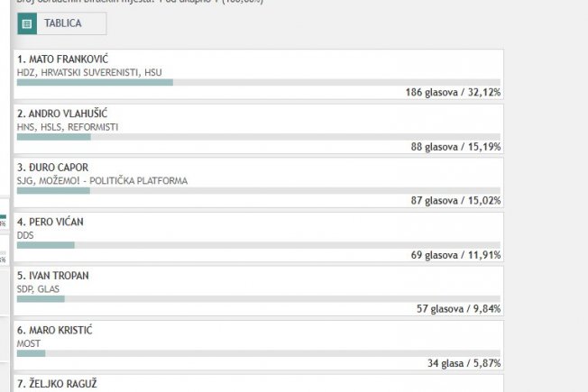Click result 57 glasova / 9,84%

pos(459,309)
